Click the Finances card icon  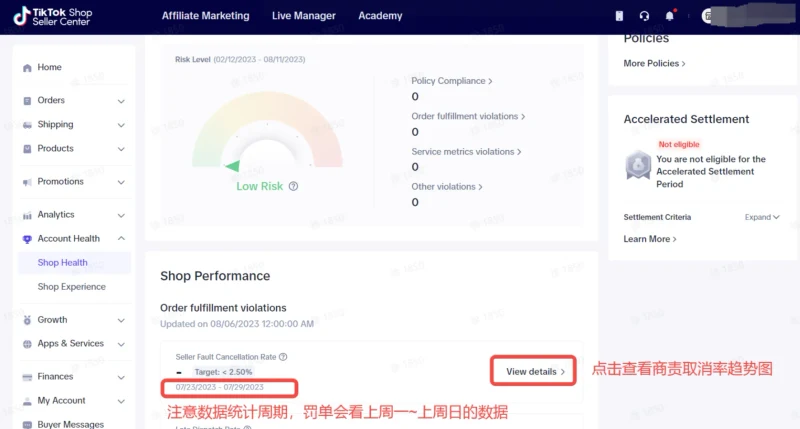click(x=27, y=377)
